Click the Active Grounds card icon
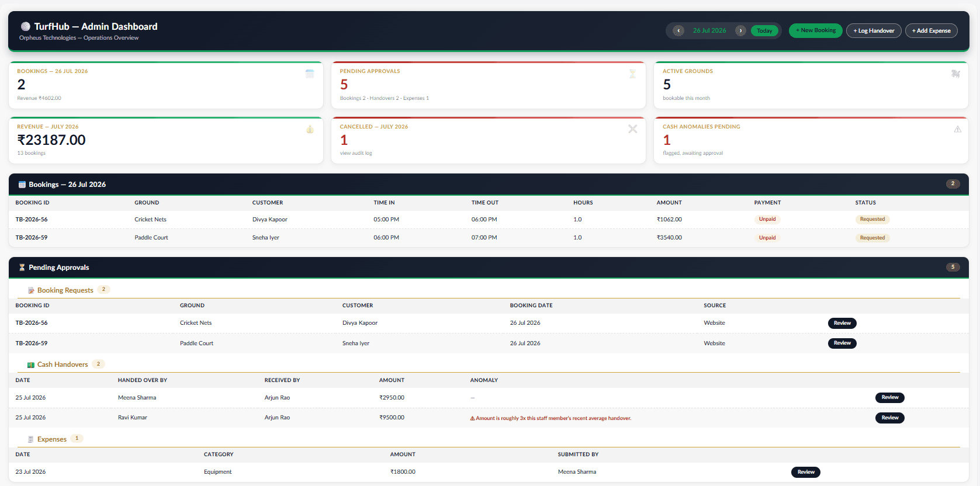This screenshot has height=486, width=980. [955, 74]
